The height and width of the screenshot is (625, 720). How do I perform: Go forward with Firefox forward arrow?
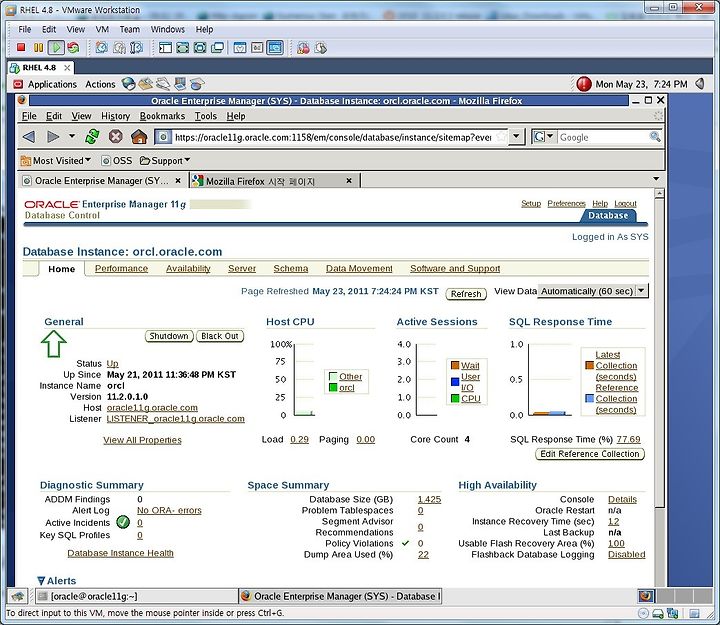pyautogui.click(x=53, y=137)
